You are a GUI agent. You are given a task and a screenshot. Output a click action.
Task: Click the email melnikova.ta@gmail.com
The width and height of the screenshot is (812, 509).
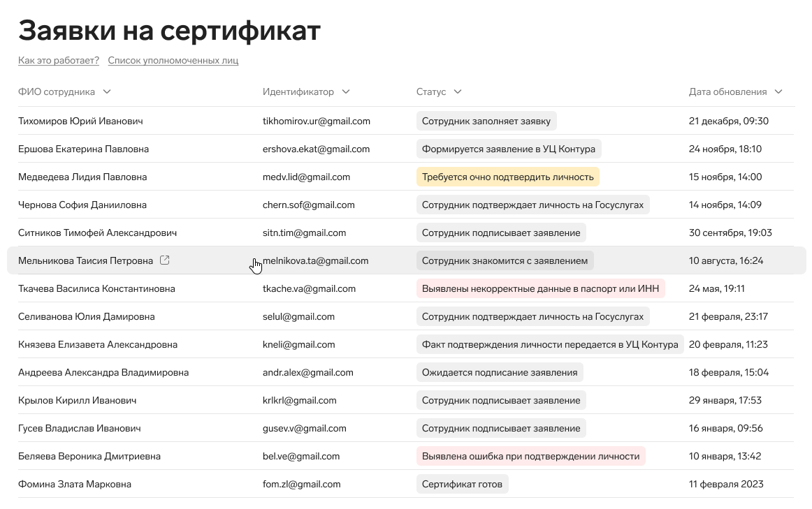coord(315,260)
